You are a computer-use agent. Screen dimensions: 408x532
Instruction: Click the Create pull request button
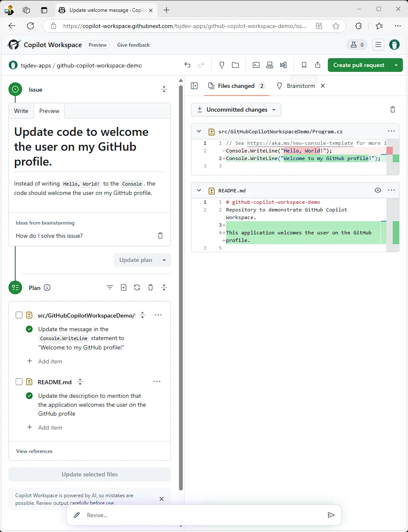[x=358, y=65]
